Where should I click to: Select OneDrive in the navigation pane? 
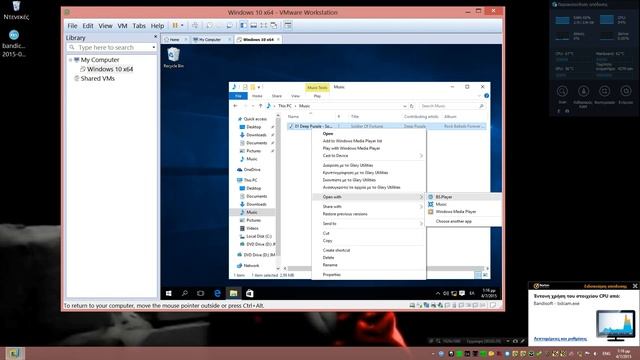click(x=252, y=170)
